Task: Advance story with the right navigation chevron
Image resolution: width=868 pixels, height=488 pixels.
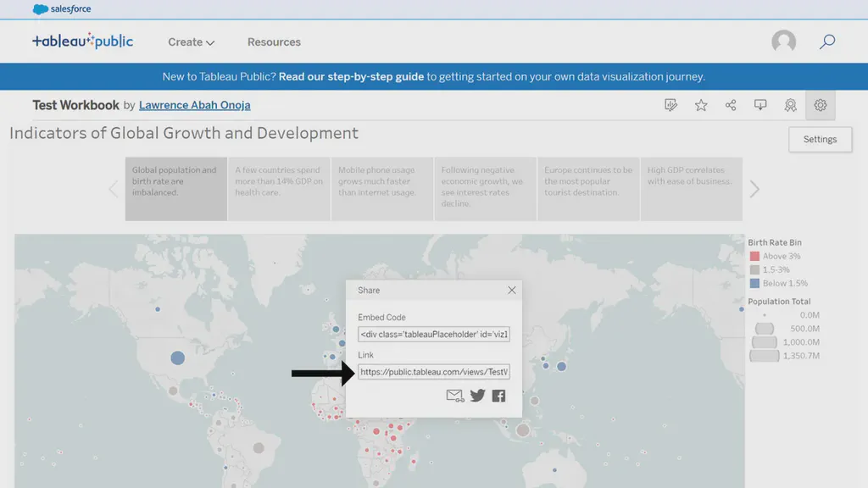Action: (x=754, y=189)
